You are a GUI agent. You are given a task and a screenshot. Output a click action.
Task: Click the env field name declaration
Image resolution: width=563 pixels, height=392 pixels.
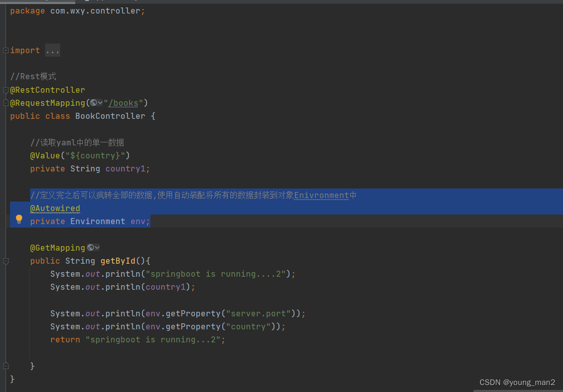pos(138,221)
